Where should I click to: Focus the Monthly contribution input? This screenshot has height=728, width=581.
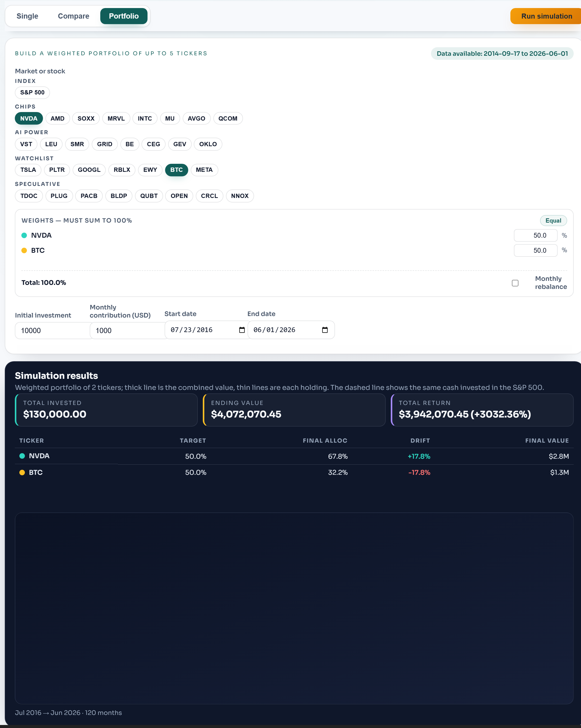(127, 331)
